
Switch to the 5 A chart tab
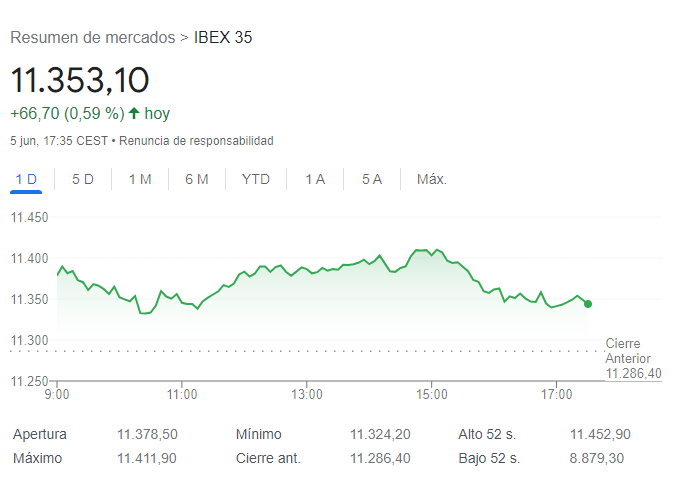coord(372,179)
